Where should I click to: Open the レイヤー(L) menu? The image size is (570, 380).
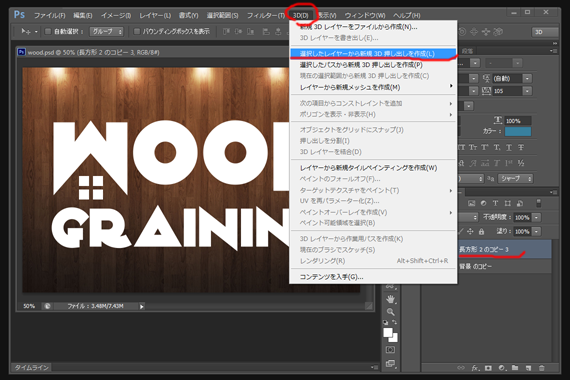(x=155, y=15)
